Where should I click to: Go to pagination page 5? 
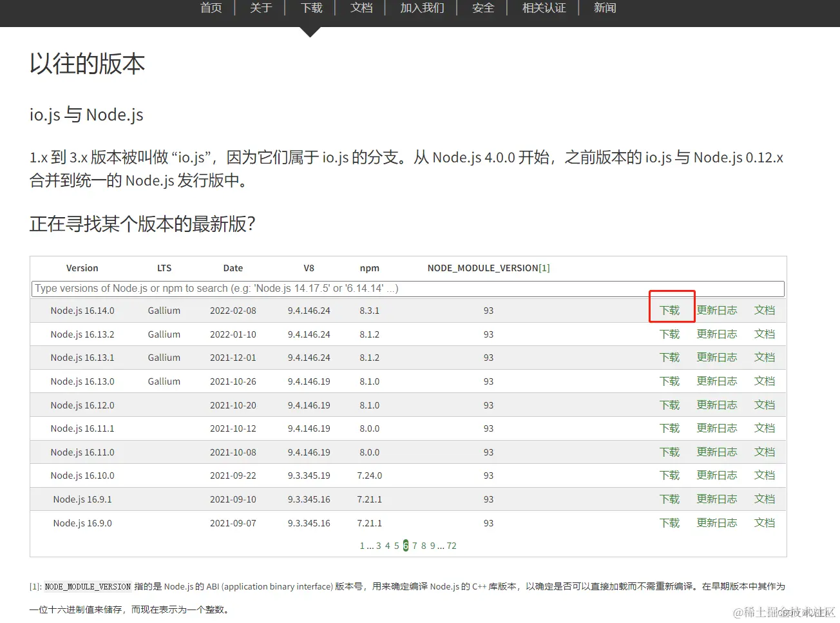[x=397, y=546]
